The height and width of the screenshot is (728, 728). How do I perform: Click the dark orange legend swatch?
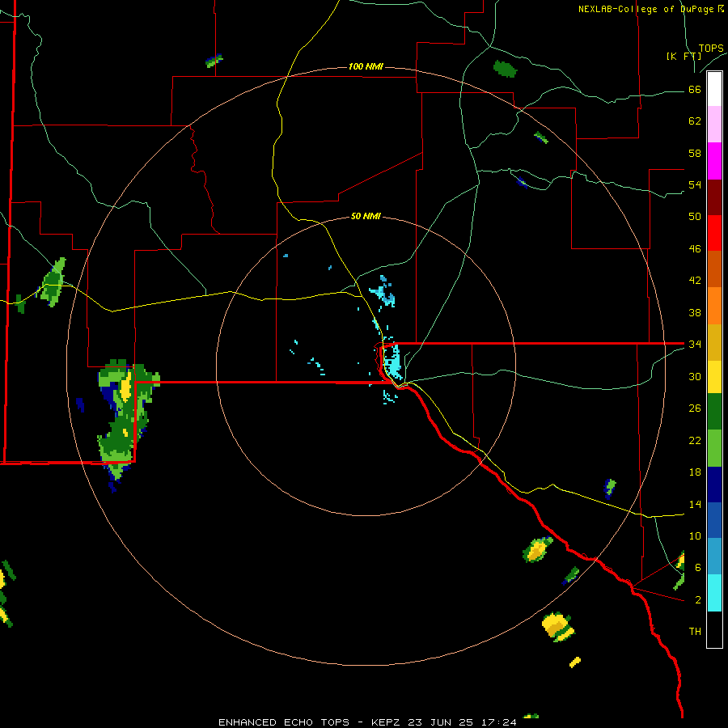(714, 269)
